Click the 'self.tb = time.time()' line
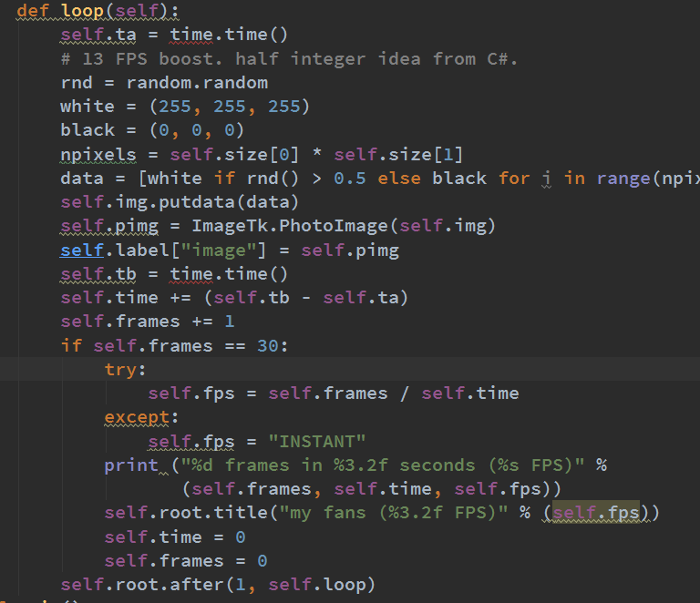Image resolution: width=700 pixels, height=603 pixels. point(174,274)
